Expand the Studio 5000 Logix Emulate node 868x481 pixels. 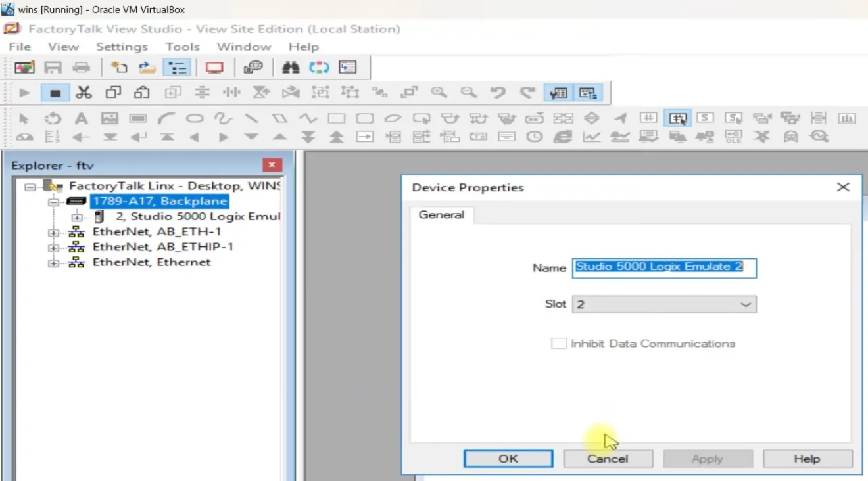click(x=77, y=217)
